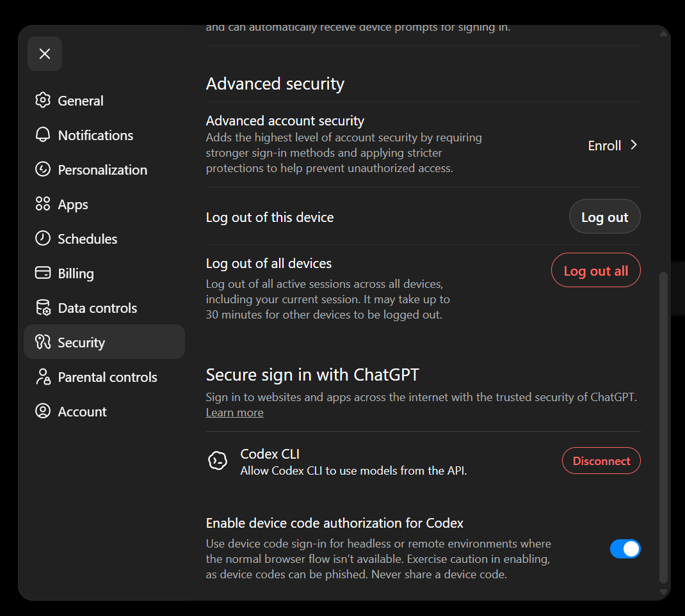Click the Advanced security heading
This screenshot has width=685, height=616.
[x=275, y=84]
